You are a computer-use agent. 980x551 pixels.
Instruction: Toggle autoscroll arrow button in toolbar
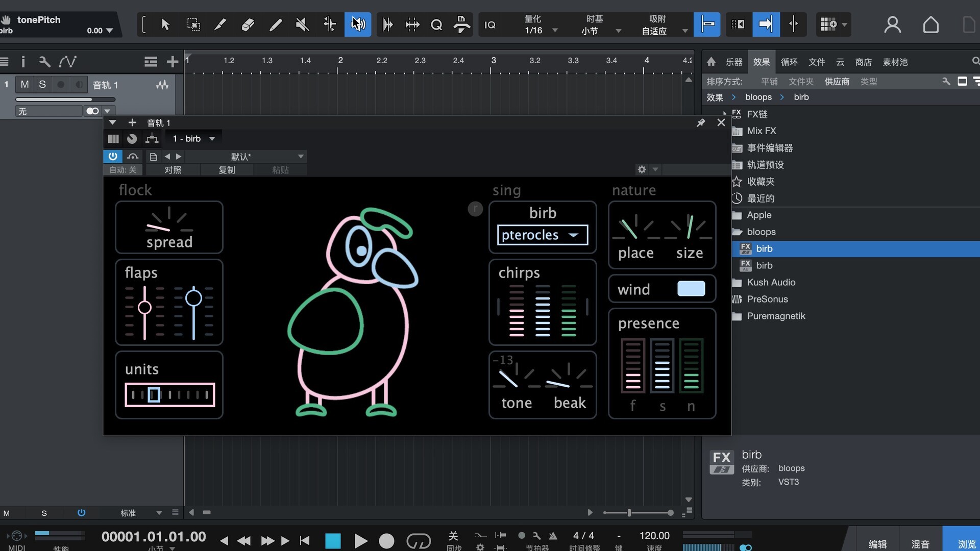(766, 24)
